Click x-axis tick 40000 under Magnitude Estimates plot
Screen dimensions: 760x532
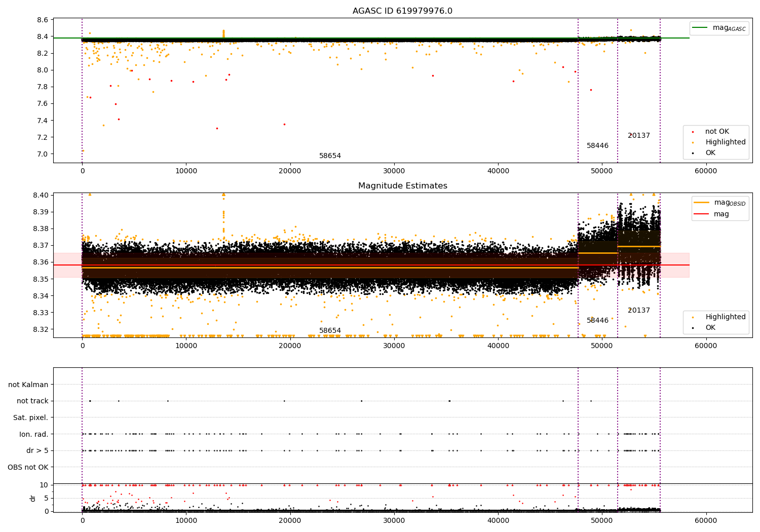click(x=498, y=346)
